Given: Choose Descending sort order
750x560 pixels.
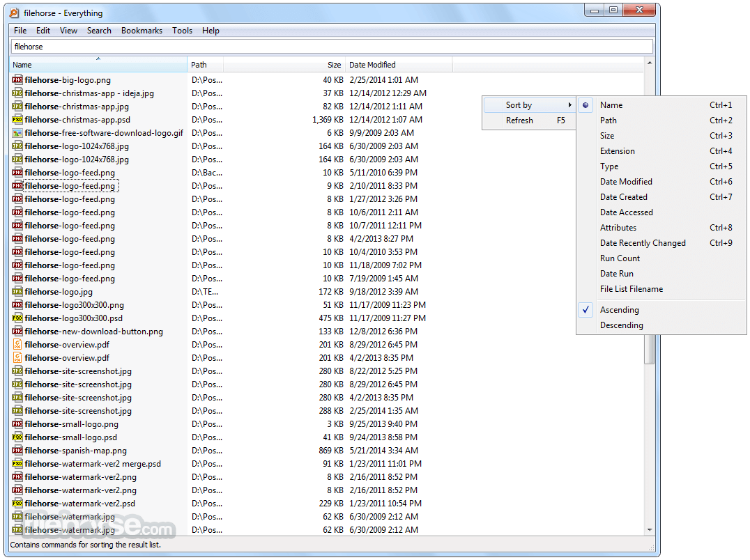Looking at the screenshot, I should point(661,325).
